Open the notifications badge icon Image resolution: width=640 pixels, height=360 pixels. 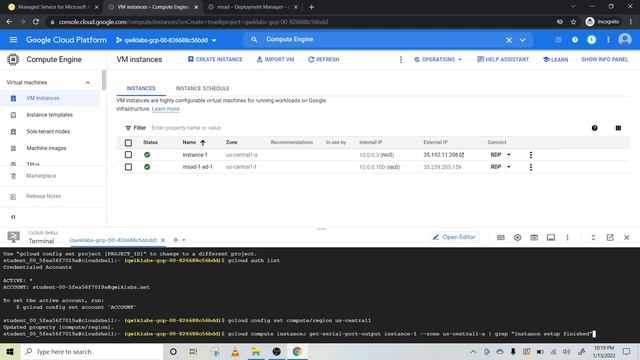[591, 40]
